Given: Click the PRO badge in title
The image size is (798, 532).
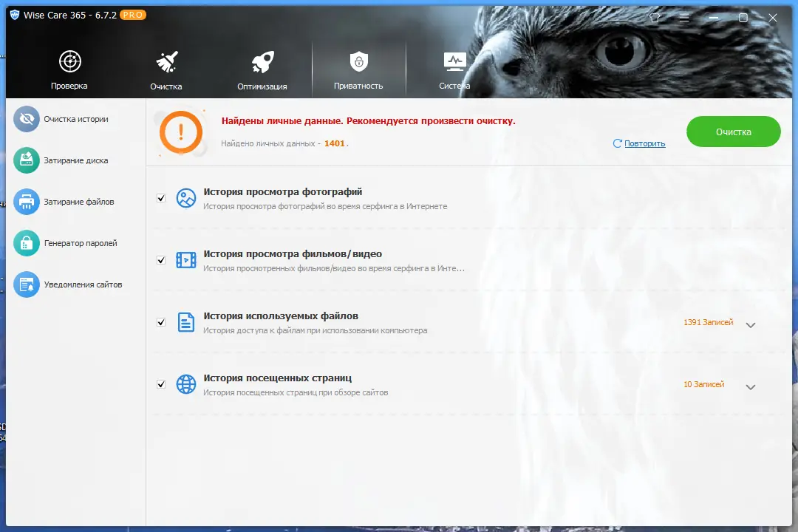Looking at the screenshot, I should click(x=133, y=15).
